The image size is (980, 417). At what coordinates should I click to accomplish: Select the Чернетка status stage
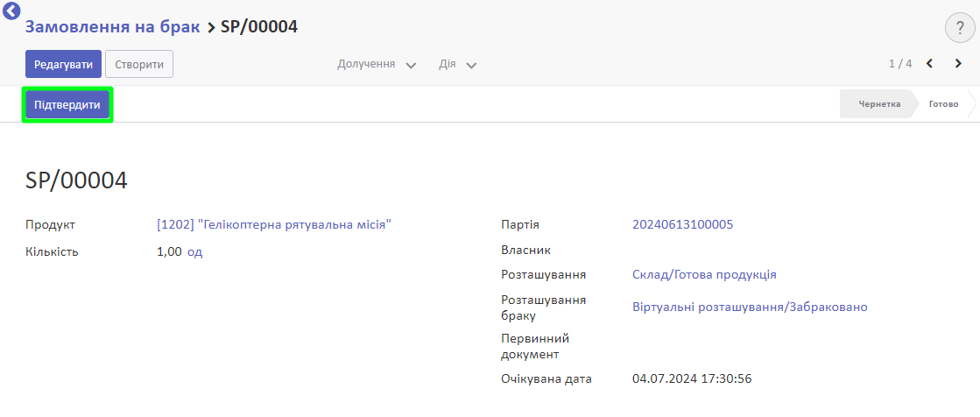point(878,103)
